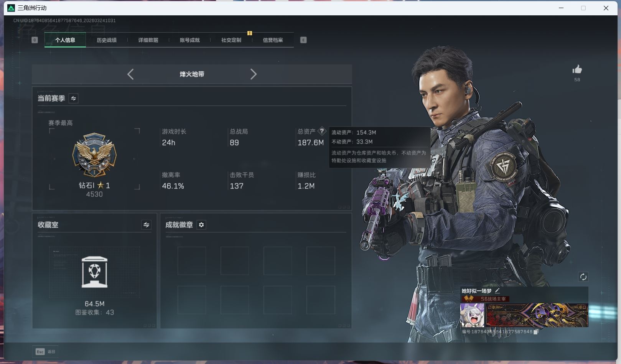Go to previous game mode arrow
Screen dimensions: 621x364
point(130,74)
